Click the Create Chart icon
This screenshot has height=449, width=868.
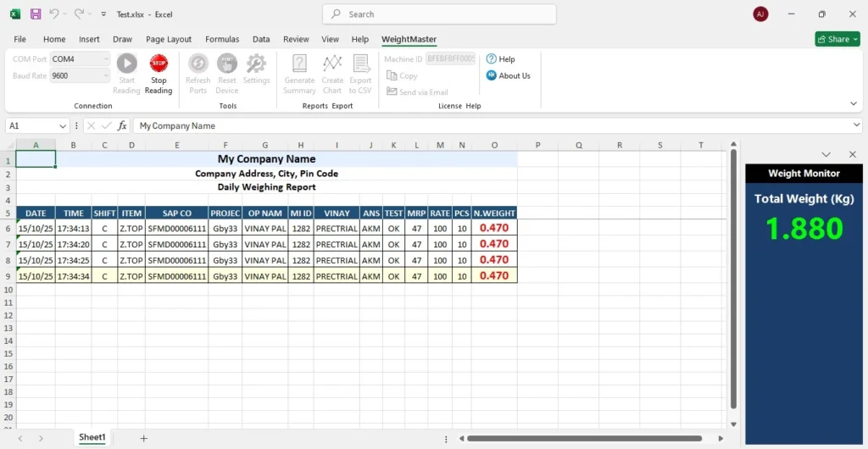tap(332, 64)
